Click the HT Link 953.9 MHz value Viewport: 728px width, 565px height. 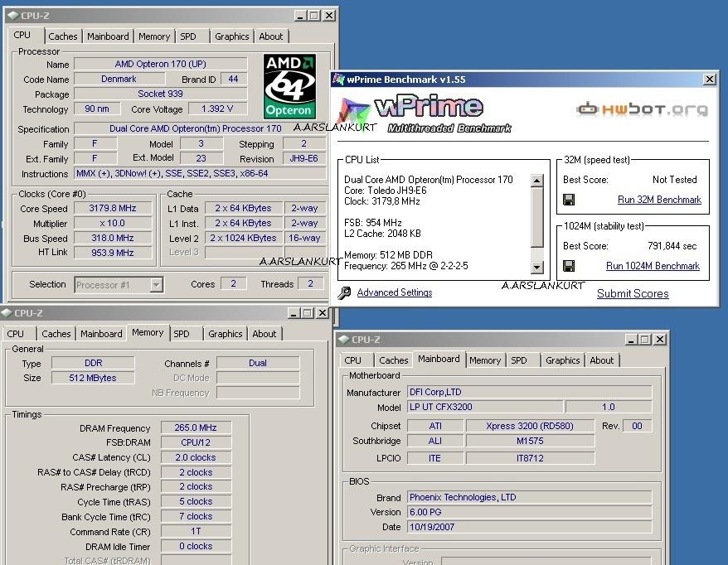(113, 253)
